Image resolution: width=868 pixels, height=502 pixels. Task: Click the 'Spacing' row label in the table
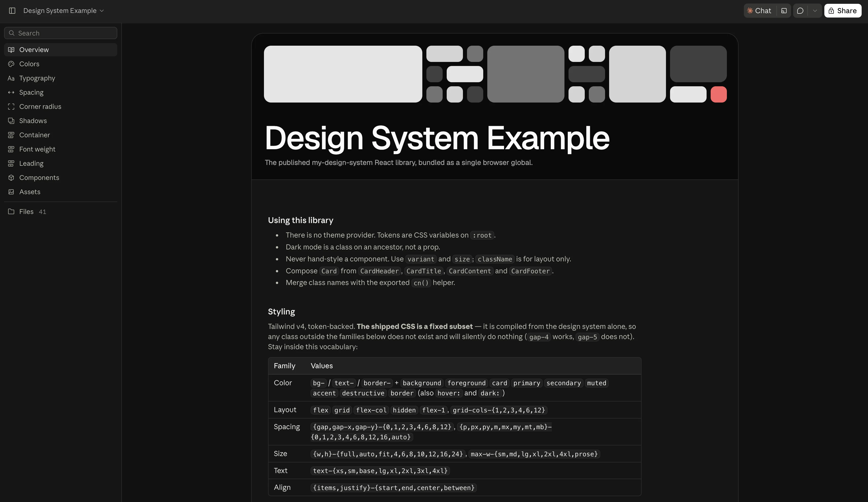tap(287, 427)
